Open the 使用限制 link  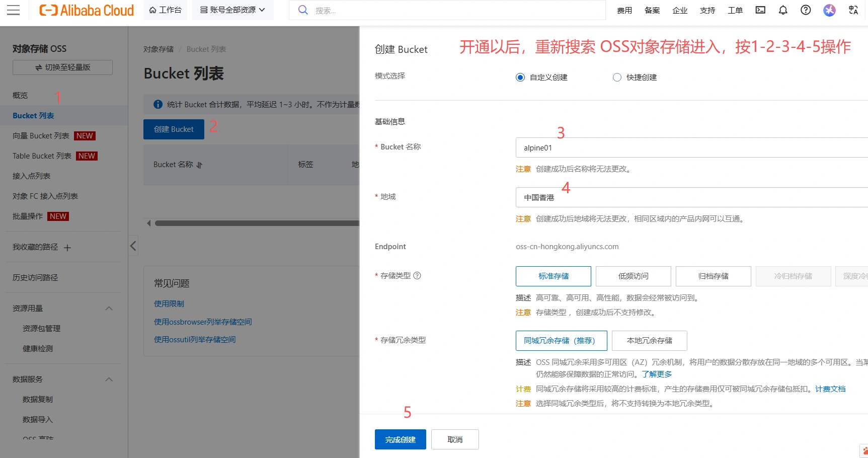click(x=169, y=304)
